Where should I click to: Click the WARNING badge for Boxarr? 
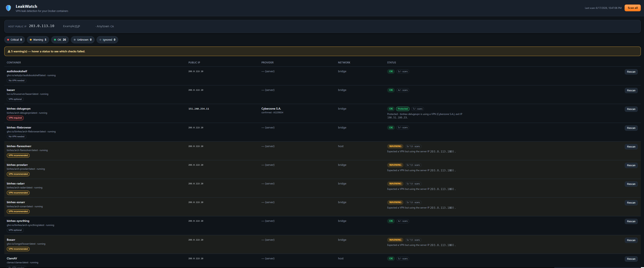click(395, 240)
